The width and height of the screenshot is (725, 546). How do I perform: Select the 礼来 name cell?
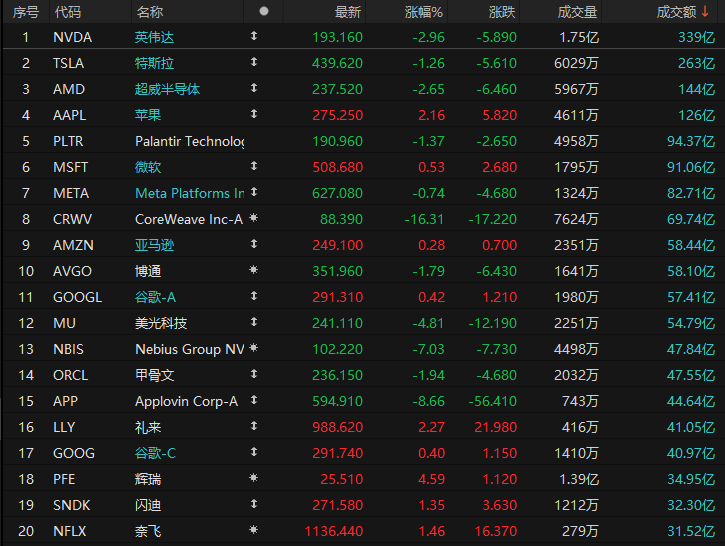pos(148,427)
